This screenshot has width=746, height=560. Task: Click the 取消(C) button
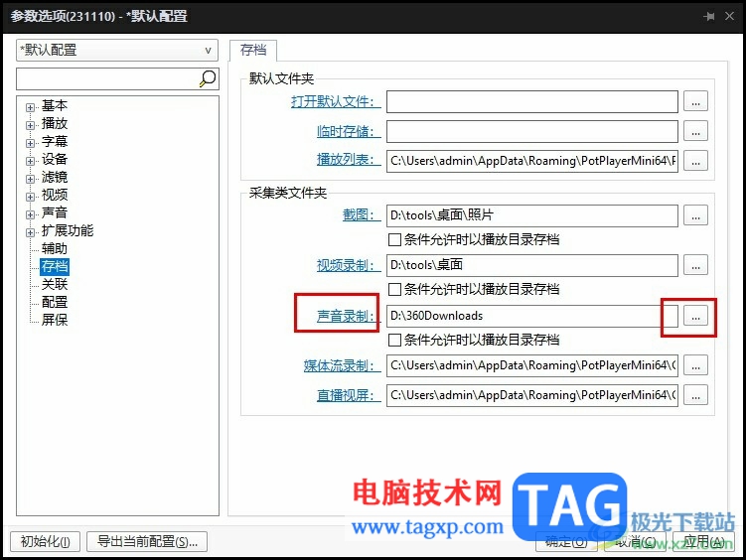(635, 541)
